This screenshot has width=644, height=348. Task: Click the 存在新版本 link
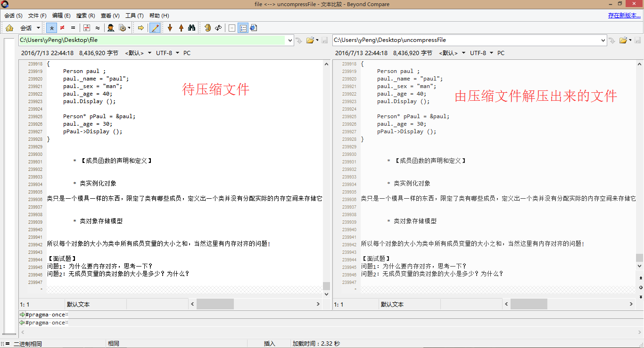click(624, 16)
